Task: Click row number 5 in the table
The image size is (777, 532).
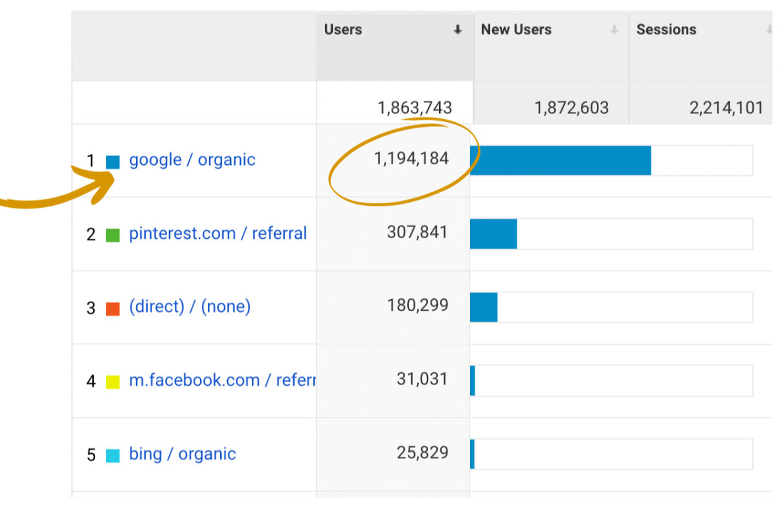Action: tap(91, 455)
